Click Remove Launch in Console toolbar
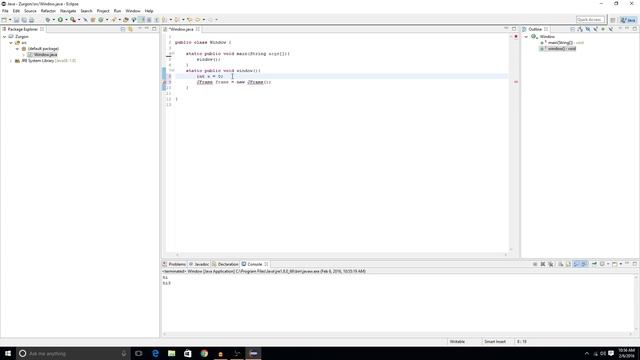Image resolution: width=640 pixels, height=360 pixels. (x=543, y=264)
